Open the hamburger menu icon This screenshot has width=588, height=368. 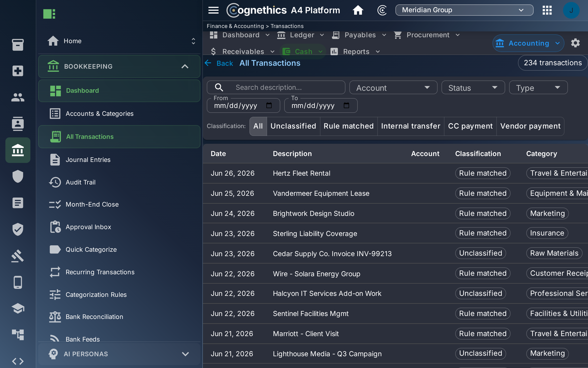coord(213,10)
